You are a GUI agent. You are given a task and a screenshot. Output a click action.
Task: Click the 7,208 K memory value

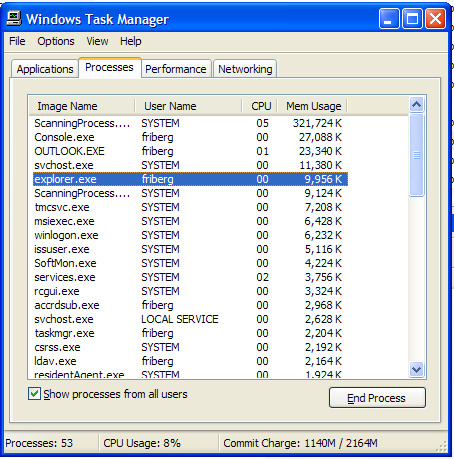pyautogui.click(x=323, y=207)
